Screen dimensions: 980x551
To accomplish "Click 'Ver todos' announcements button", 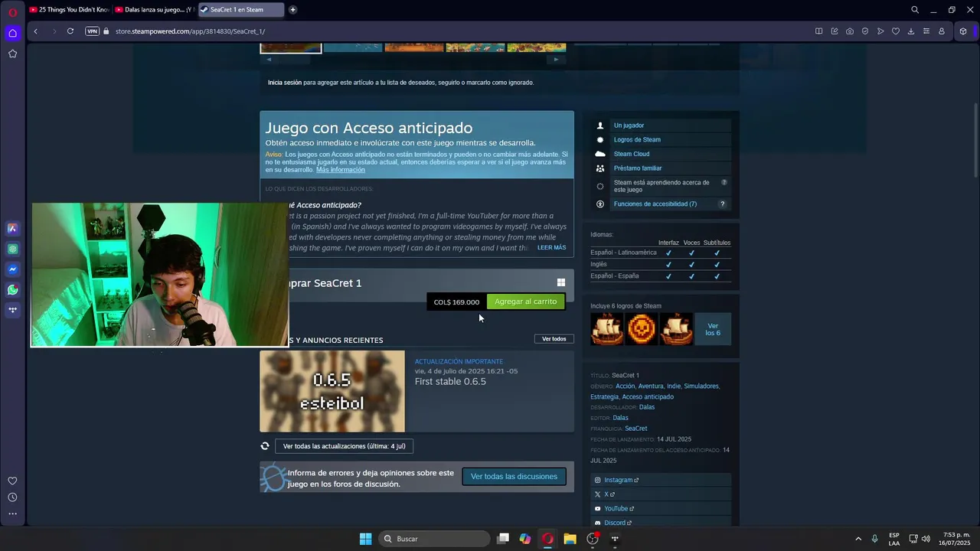I will [554, 339].
